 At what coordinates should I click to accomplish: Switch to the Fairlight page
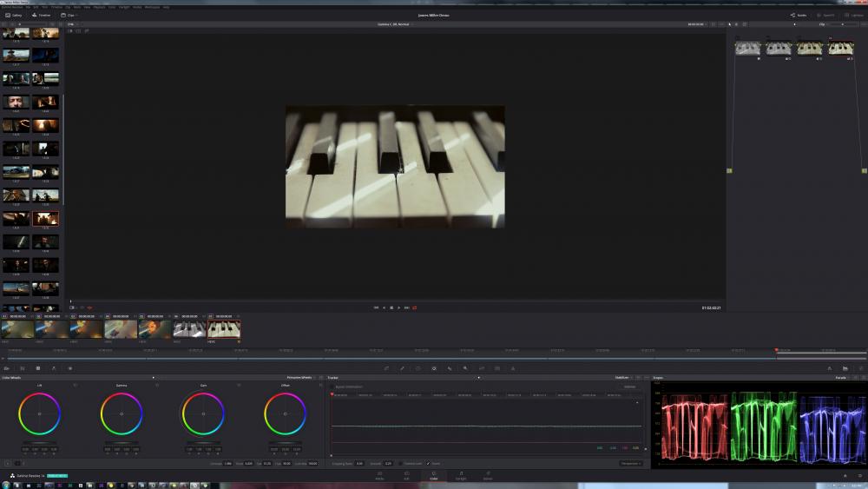(x=461, y=475)
